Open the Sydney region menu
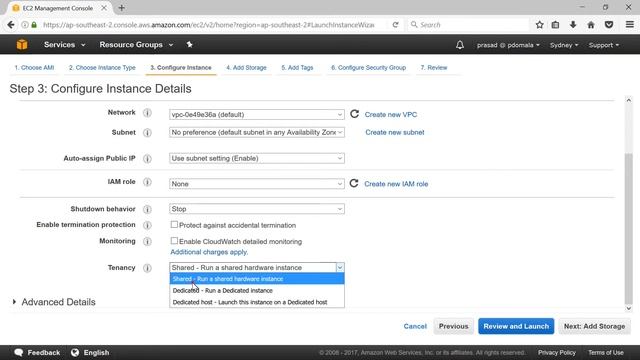This screenshot has width=640, height=360. pyautogui.click(x=564, y=45)
